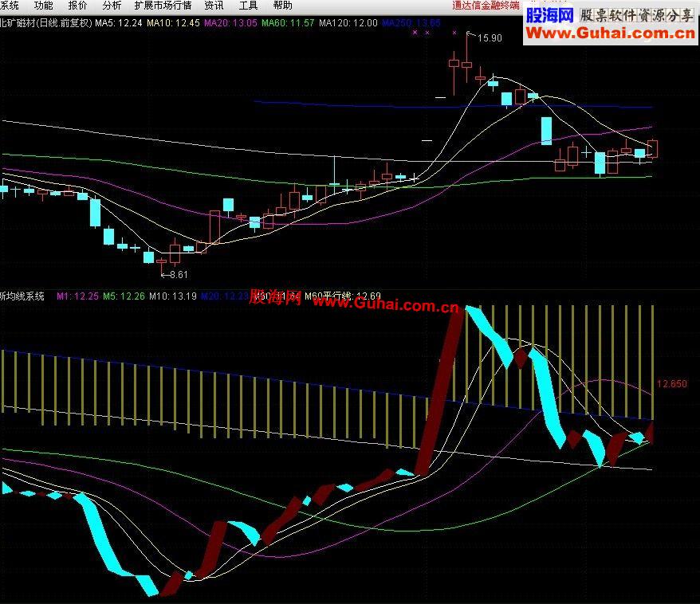The width and height of the screenshot is (700, 604).
Task: Click the 新均线系统 indicator name
Action: (22, 296)
